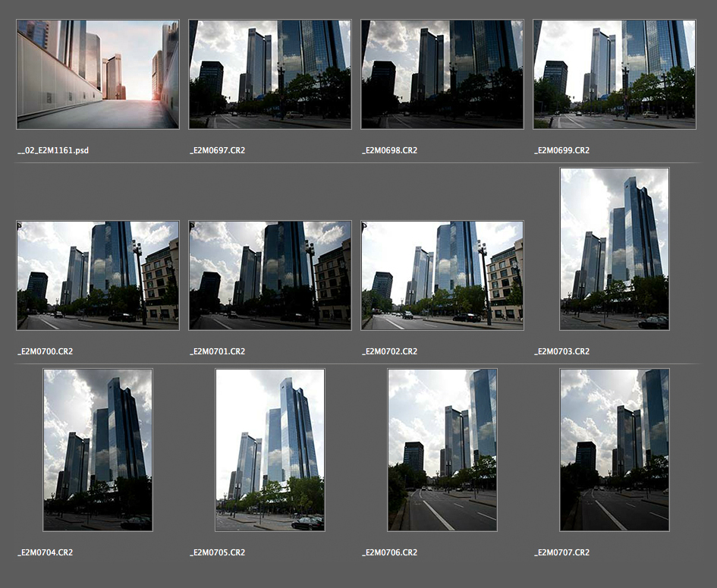Click the filename _E2M0700.CR2
The height and width of the screenshot is (588, 717).
tap(45, 351)
